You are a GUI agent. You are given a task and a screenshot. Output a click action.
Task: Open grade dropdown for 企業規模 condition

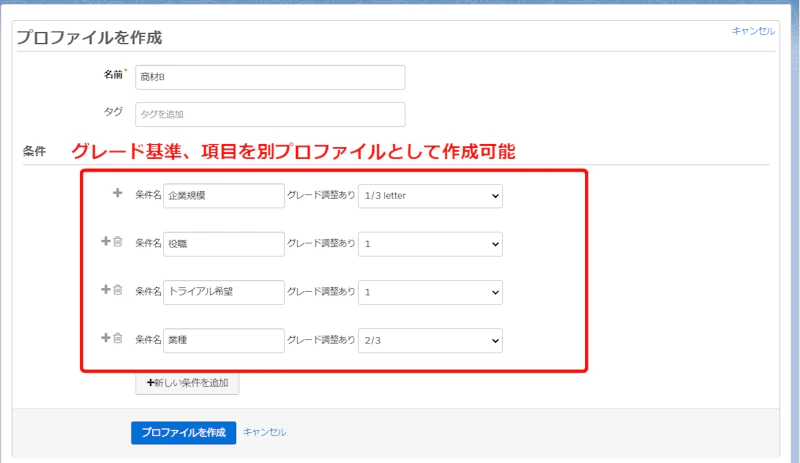(430, 196)
